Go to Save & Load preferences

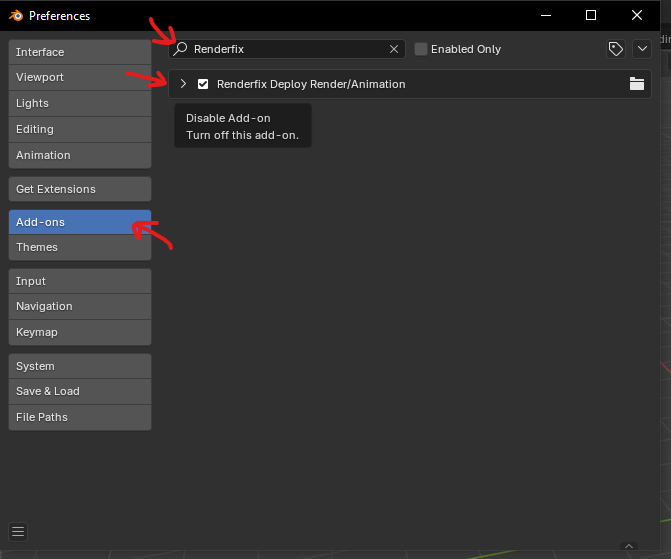pos(80,392)
